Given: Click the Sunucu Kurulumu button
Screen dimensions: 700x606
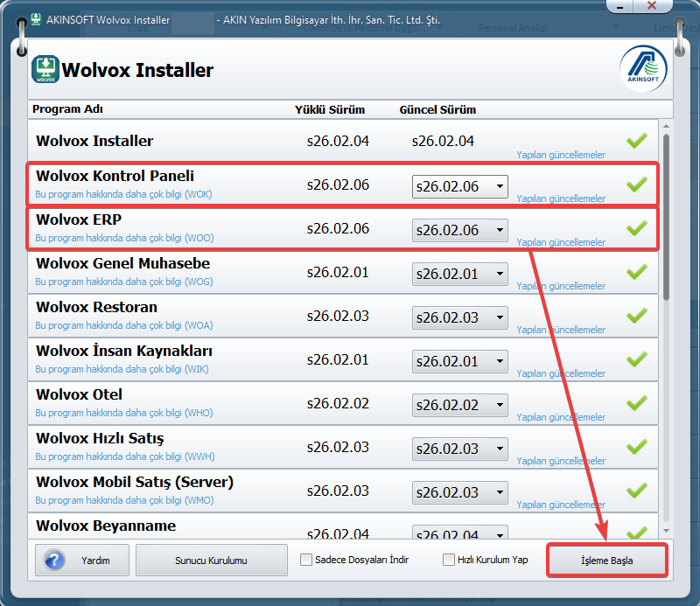Looking at the screenshot, I should [x=212, y=561].
